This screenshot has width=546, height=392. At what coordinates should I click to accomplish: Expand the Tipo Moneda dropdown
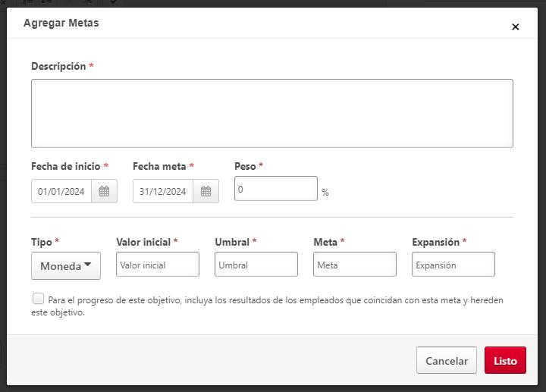pos(66,265)
